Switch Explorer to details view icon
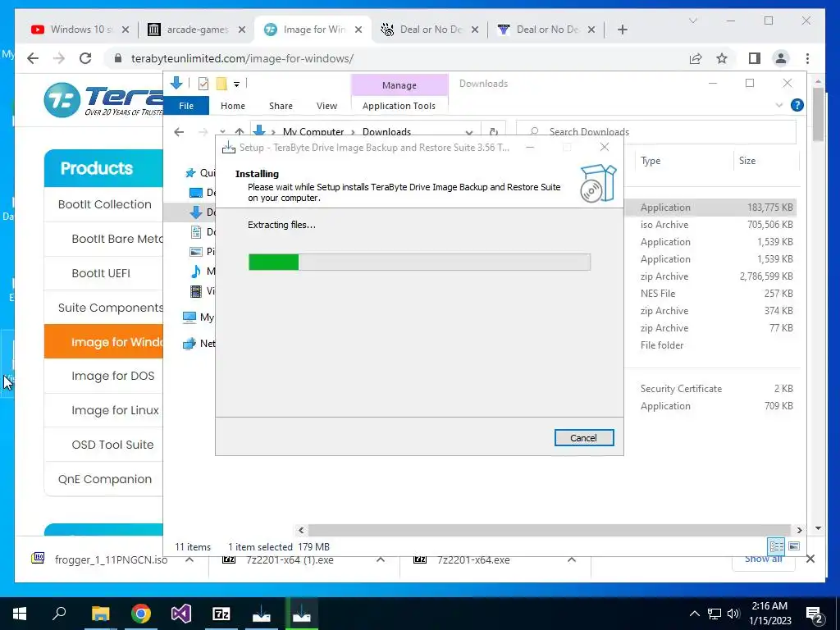 [x=776, y=546]
